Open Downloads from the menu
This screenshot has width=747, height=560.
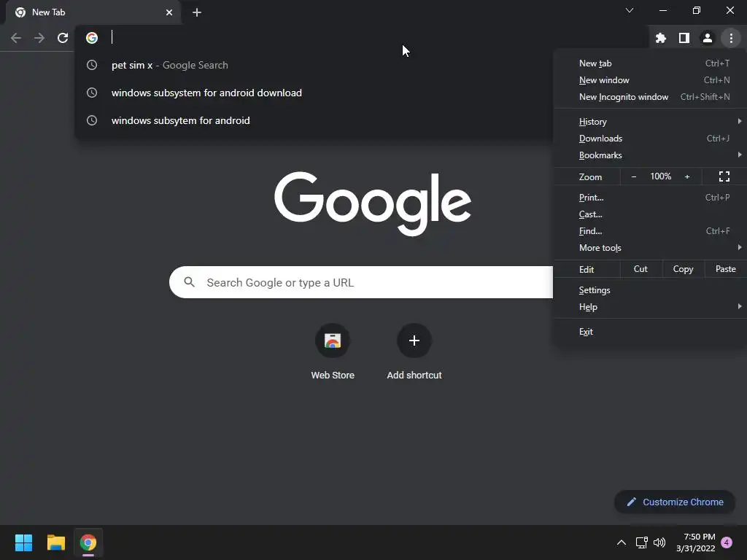(x=650, y=139)
